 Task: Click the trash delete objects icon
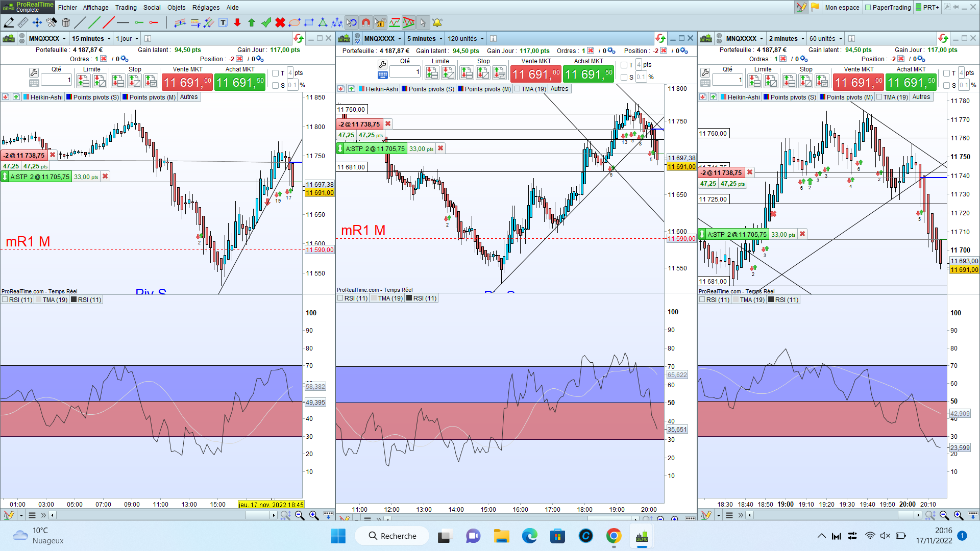[x=66, y=22]
